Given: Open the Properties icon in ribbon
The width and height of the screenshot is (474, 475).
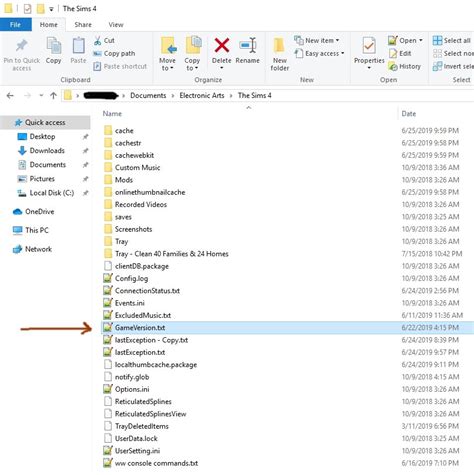Looking at the screenshot, I should (369, 45).
